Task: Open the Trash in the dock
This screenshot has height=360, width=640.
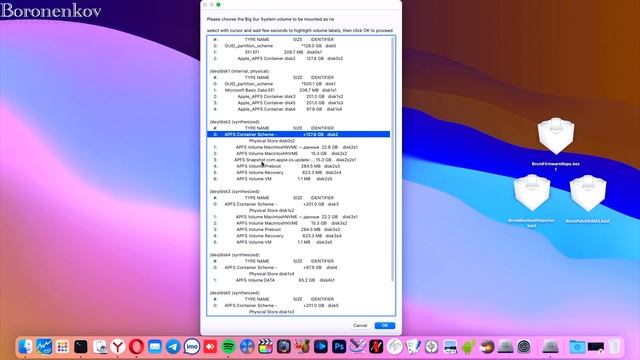Action: tap(614, 347)
